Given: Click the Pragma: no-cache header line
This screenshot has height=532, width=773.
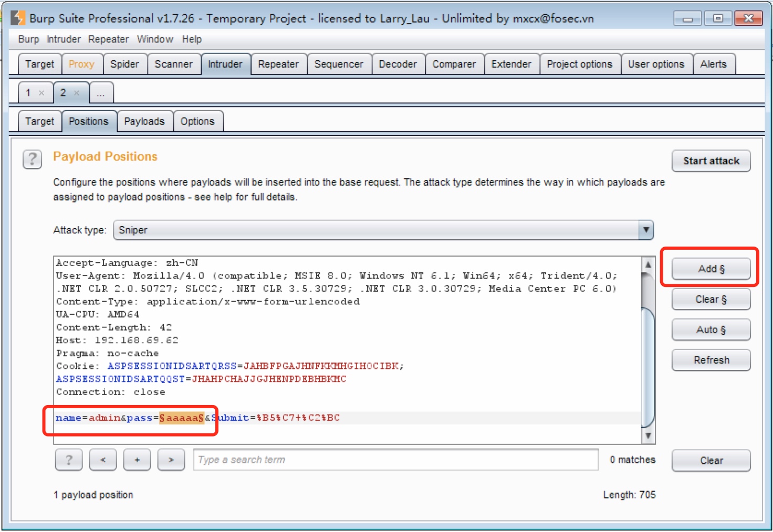Looking at the screenshot, I should point(107,353).
